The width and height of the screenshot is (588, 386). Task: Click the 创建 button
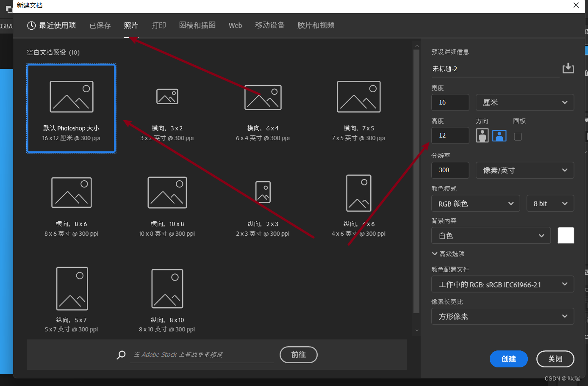point(508,359)
